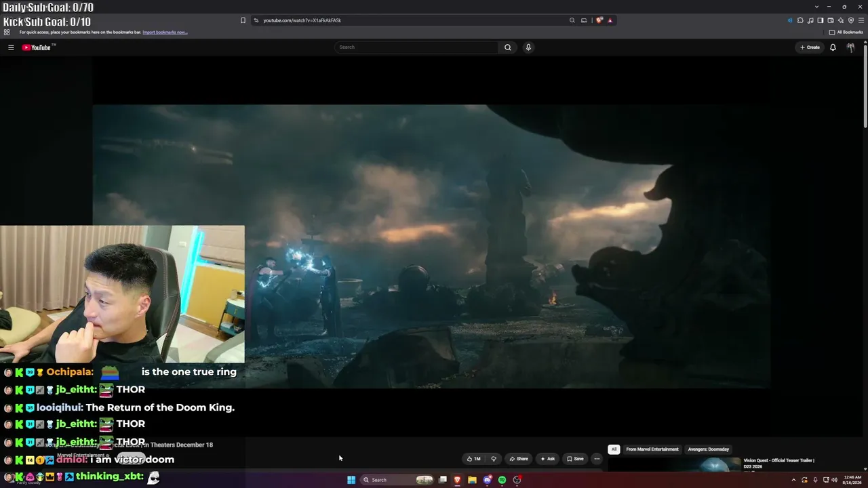
Task: Open the media control music note icon
Action: [810, 20]
